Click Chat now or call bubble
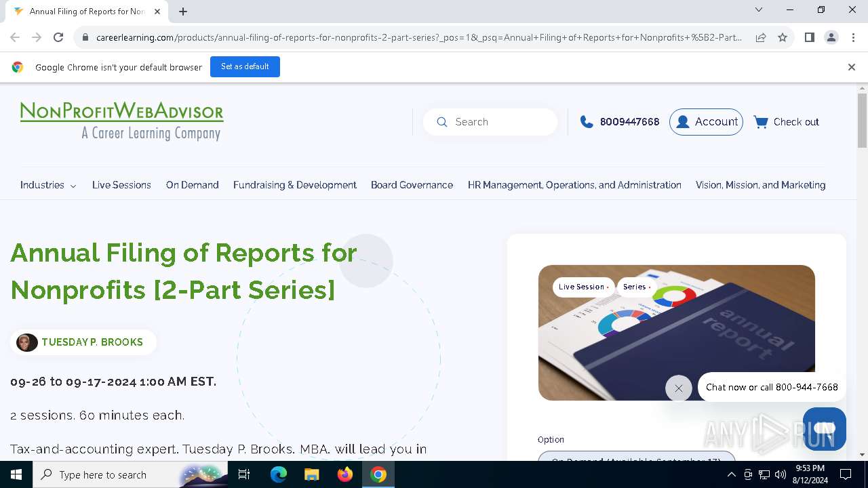The height and width of the screenshot is (488, 868). 772,387
